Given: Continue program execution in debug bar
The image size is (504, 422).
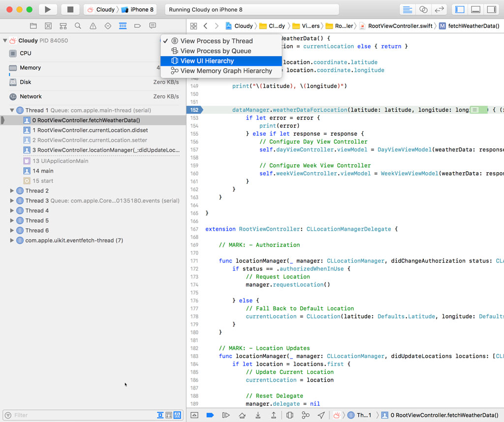Looking at the screenshot, I should pos(226,415).
